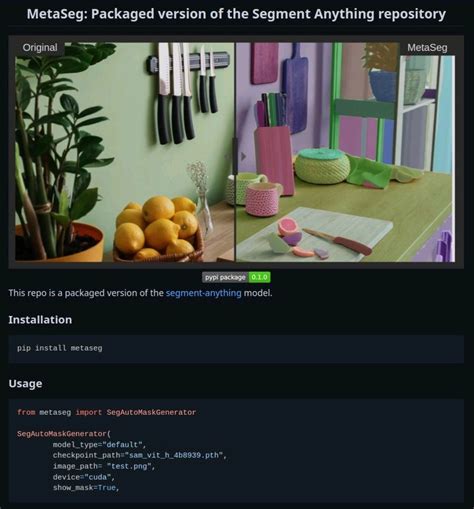Click the green 0.1.0 version badge
Screen dimensions: 474x509
[259, 277]
